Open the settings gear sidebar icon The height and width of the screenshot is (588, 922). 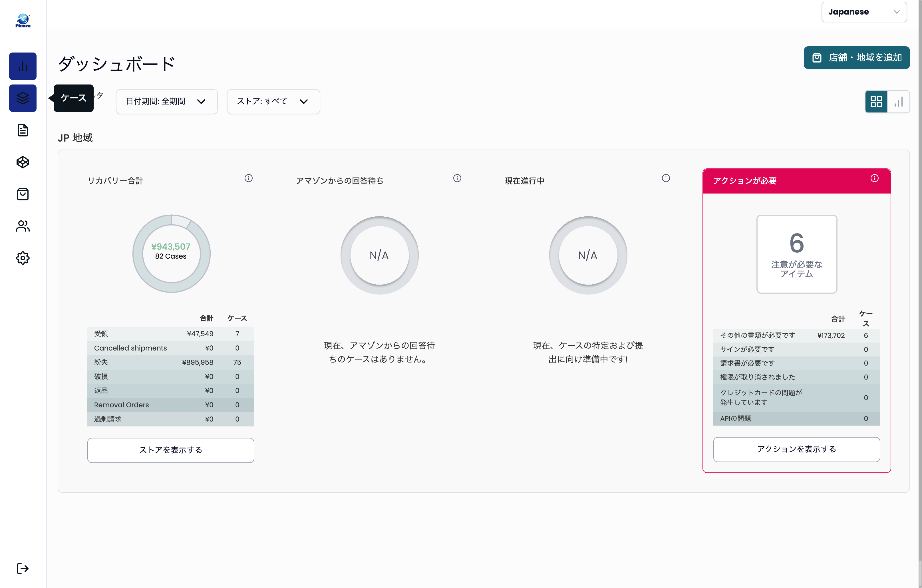click(x=23, y=258)
